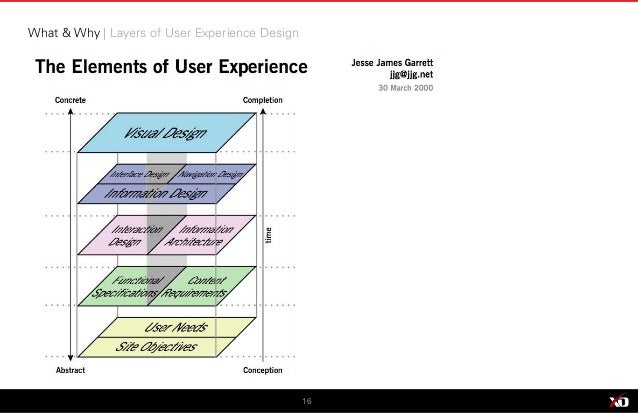This screenshot has height=413, width=638.
Task: Click the title 'The Elements of User Experience'
Action: (x=171, y=67)
